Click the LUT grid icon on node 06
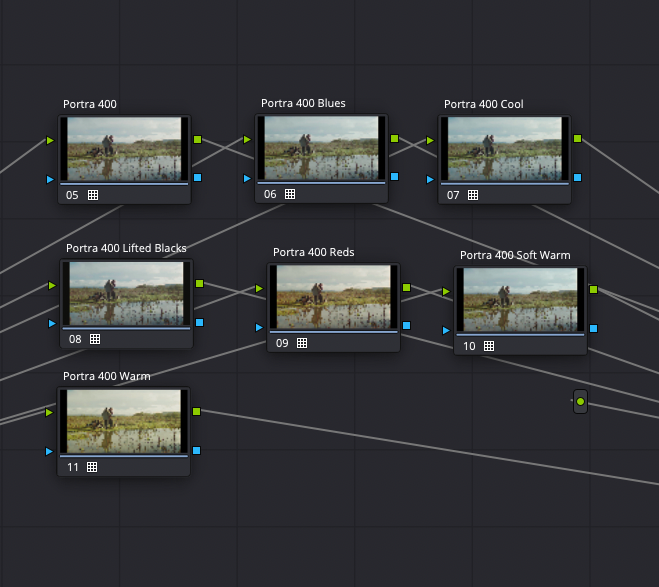Viewport: 659px width, 587px height. pos(291,194)
